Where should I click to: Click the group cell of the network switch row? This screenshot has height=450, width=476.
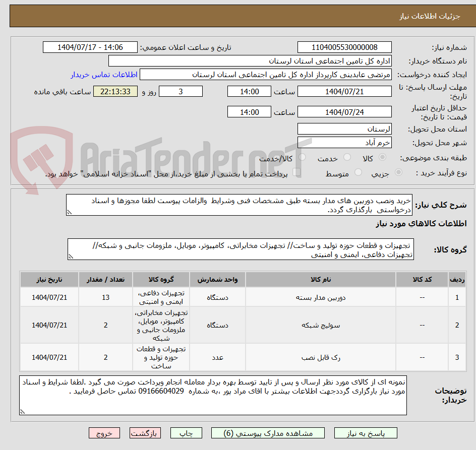tap(161, 326)
